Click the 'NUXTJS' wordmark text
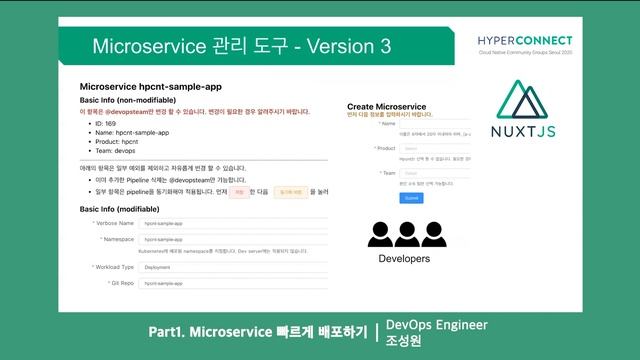Screen dimensions: 640x360 pyautogui.click(x=523, y=132)
